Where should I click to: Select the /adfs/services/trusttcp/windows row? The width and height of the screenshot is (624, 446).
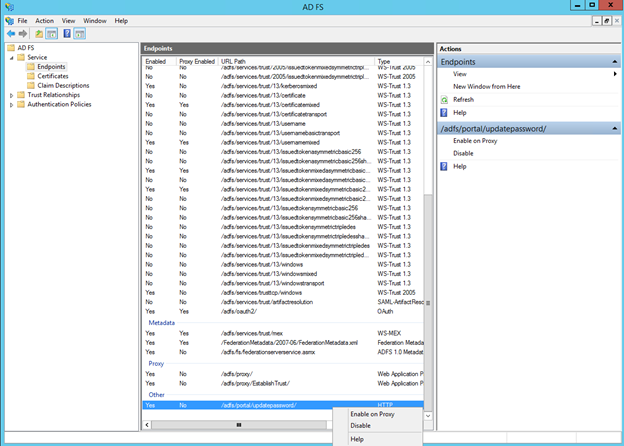point(283,293)
